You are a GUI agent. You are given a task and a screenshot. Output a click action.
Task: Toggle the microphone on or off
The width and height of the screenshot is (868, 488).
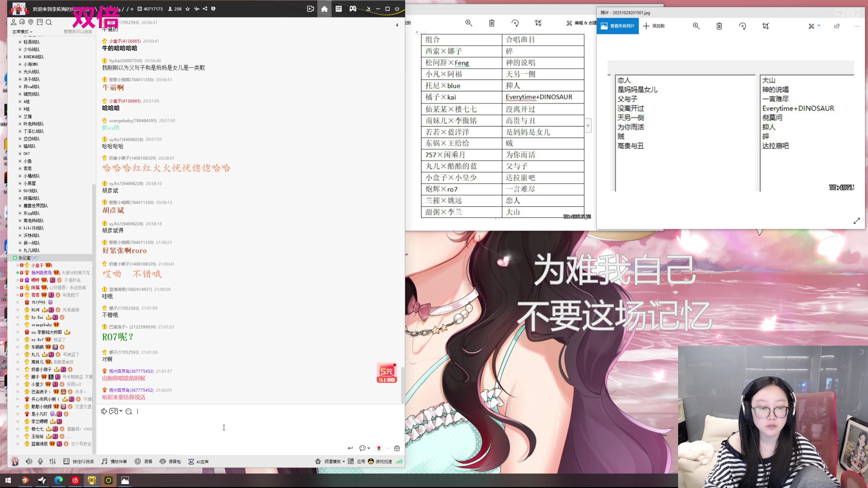[40, 462]
